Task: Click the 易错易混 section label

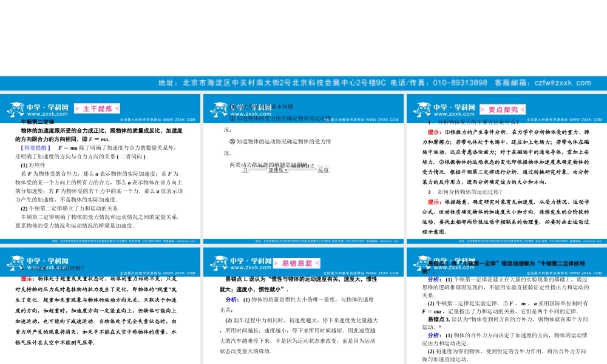Action: (x=297, y=263)
